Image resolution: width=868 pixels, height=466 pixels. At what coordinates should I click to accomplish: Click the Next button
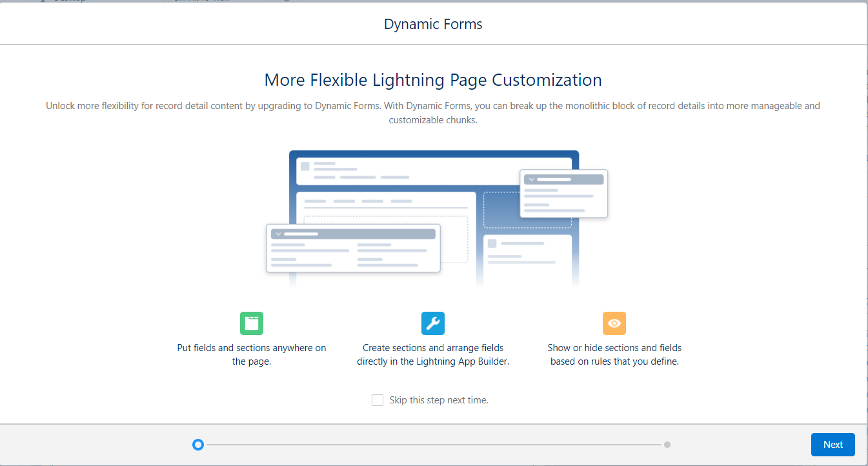click(833, 445)
